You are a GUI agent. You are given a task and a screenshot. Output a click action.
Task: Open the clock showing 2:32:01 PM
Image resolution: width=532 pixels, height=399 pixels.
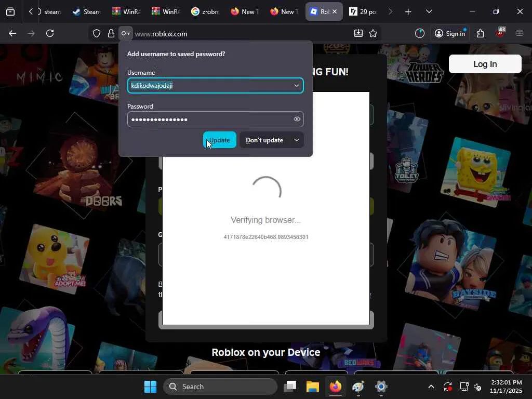506,387
